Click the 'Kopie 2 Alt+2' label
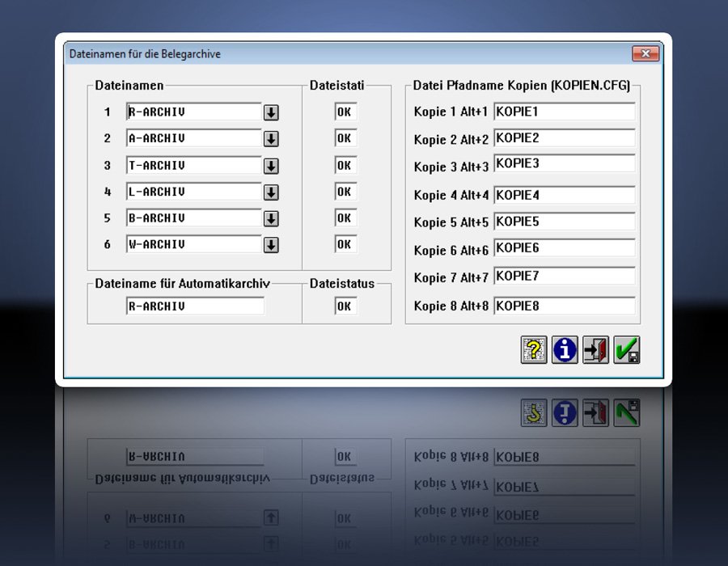The image size is (728, 566). [451, 140]
